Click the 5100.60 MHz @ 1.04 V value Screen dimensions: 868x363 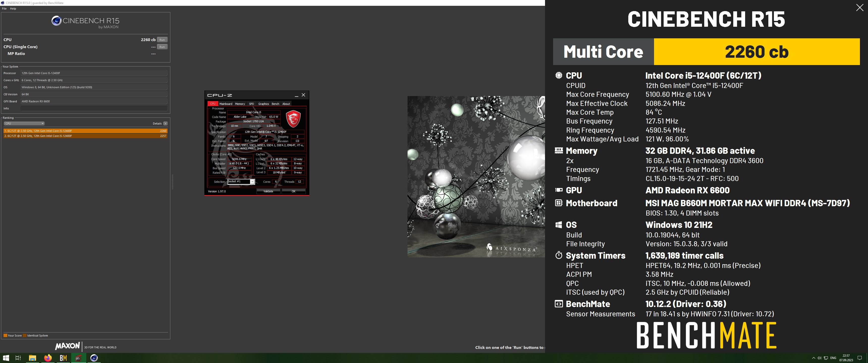coord(678,94)
